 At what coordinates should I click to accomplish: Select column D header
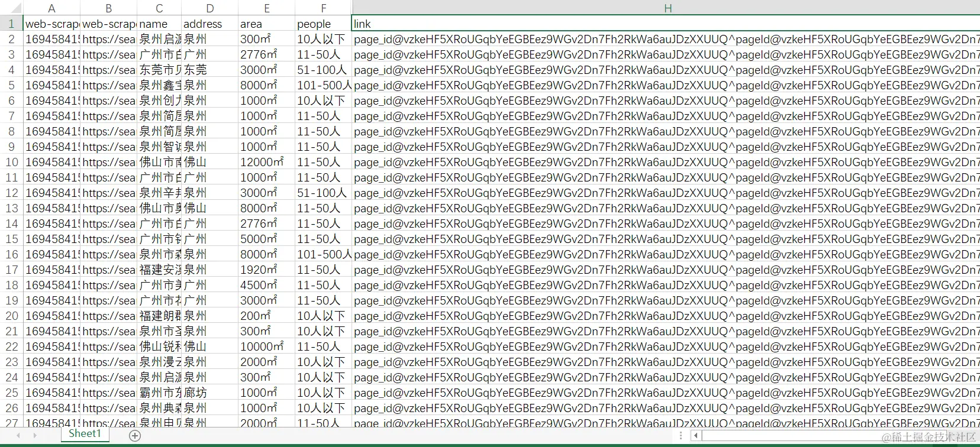pos(210,8)
